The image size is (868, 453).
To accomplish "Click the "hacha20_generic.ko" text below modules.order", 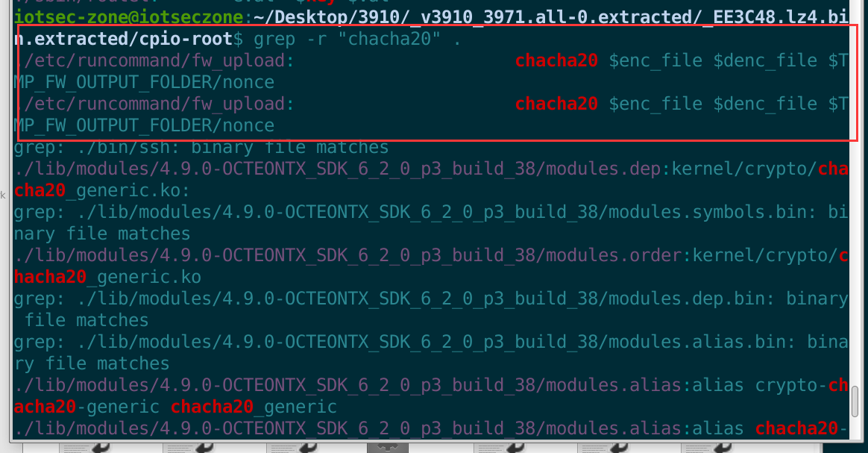I will (107, 277).
